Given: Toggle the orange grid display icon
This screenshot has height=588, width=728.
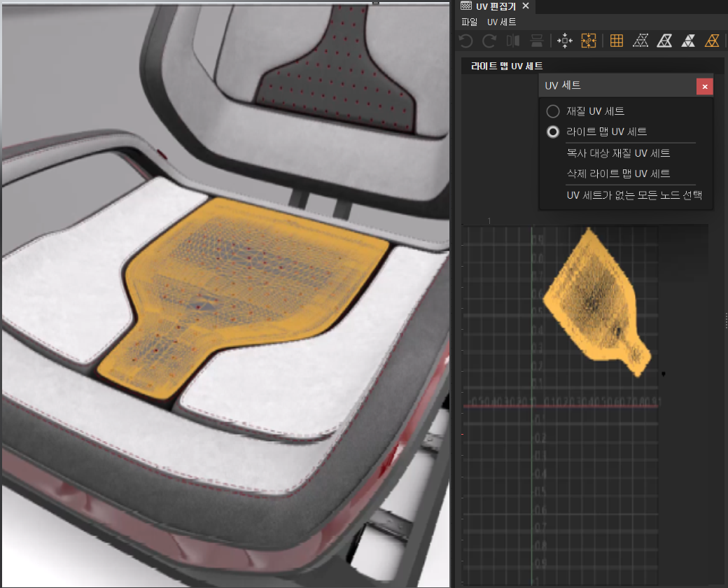Looking at the screenshot, I should point(617,41).
